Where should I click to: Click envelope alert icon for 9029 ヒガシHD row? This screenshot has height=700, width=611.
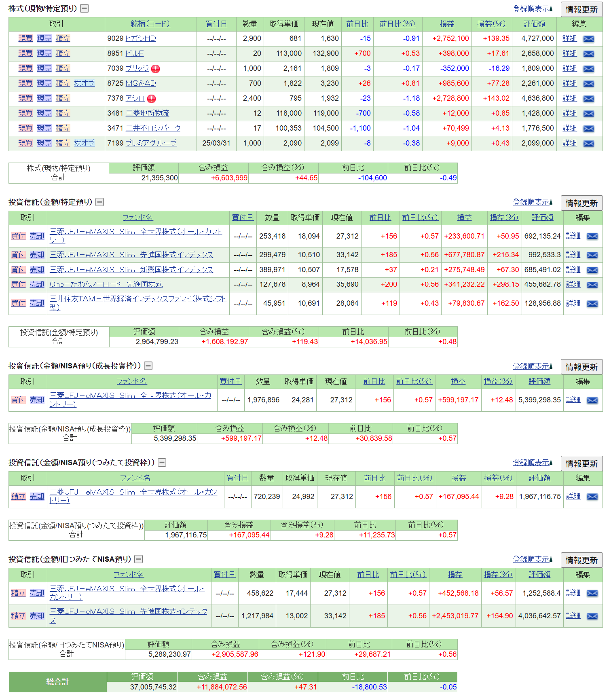pyautogui.click(x=589, y=39)
